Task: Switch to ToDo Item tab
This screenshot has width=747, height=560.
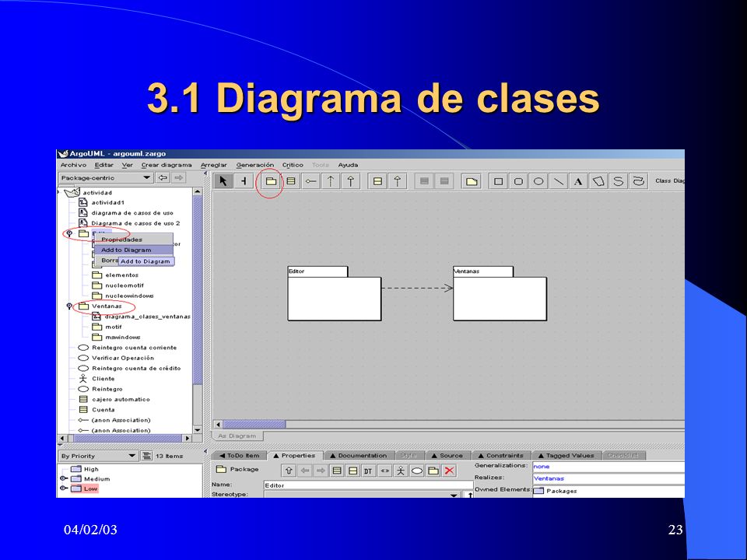Action: [239, 456]
